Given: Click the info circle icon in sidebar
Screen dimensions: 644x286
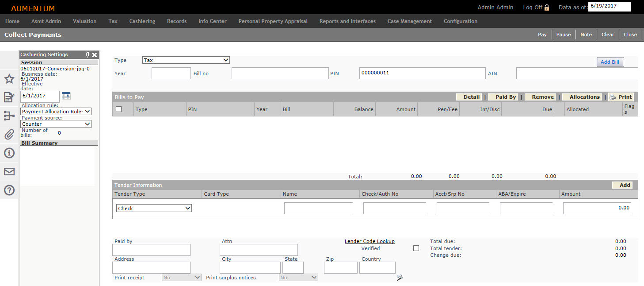Looking at the screenshot, I should pos(9,153).
